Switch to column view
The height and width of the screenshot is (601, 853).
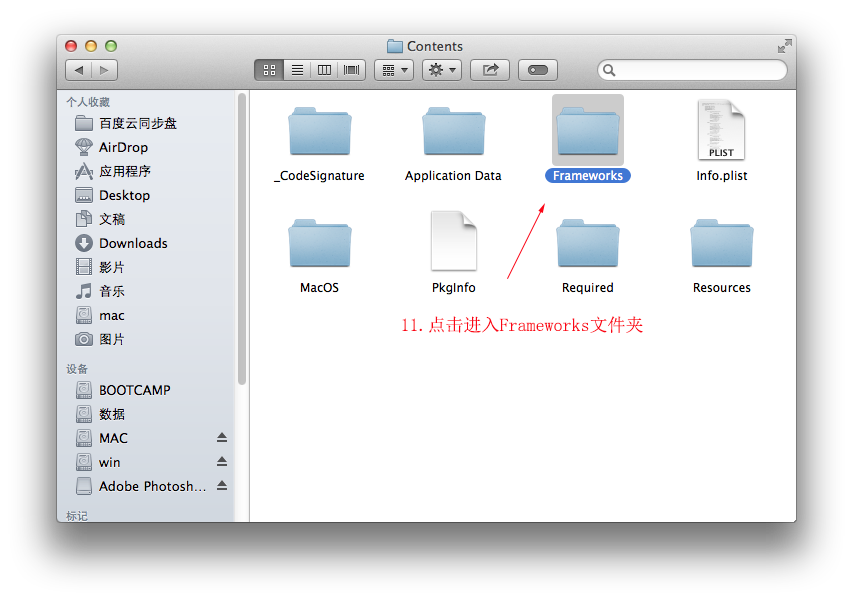coord(324,70)
